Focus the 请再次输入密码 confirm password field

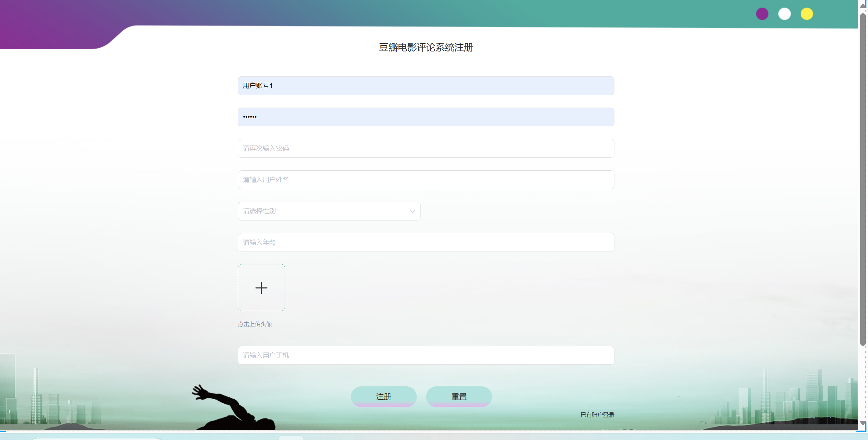426,148
